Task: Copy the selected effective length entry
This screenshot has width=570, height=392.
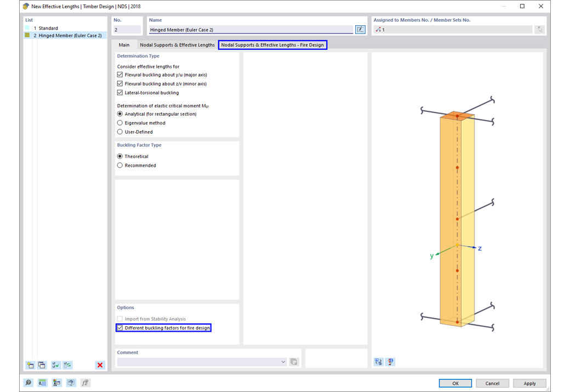Action: pyautogui.click(x=42, y=365)
